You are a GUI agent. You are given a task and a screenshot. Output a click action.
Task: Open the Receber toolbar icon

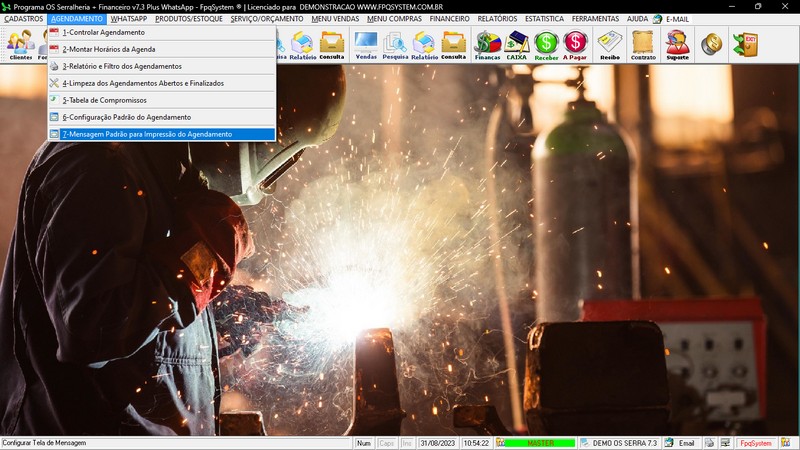[546, 45]
